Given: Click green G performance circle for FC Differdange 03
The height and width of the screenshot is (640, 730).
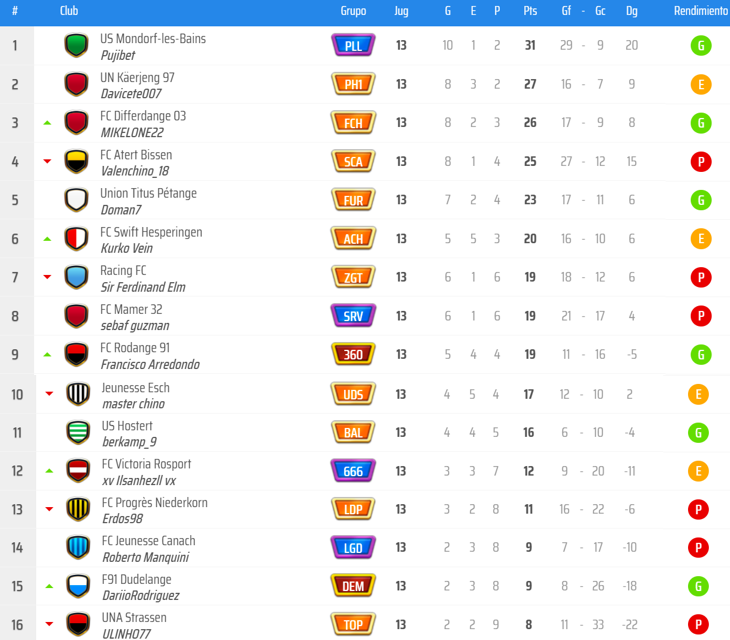Looking at the screenshot, I should (701, 123).
